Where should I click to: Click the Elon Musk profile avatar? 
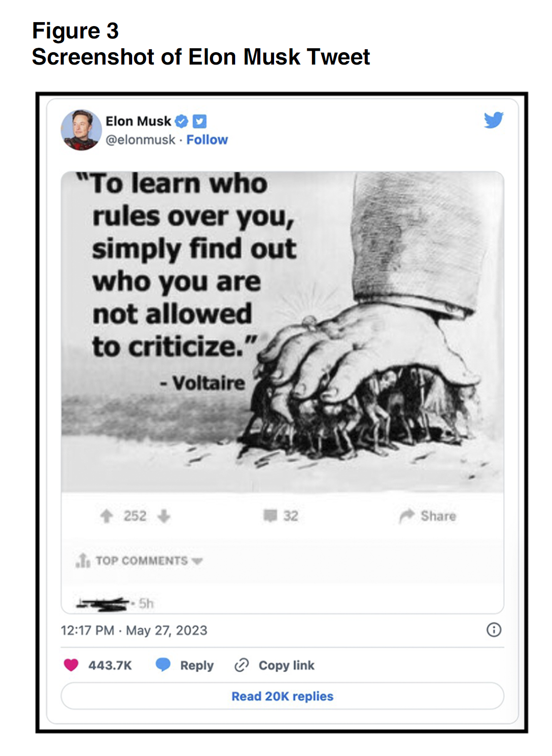pyautogui.click(x=81, y=130)
